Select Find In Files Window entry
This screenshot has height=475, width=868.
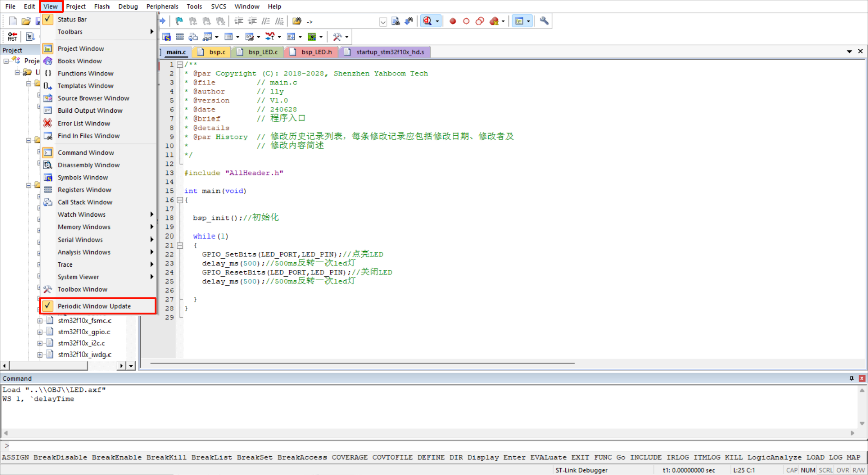[x=98, y=136]
